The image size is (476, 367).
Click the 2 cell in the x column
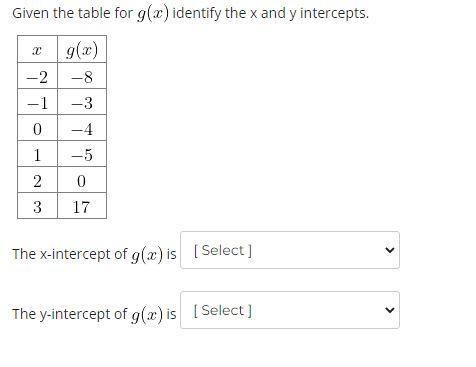(x=37, y=180)
